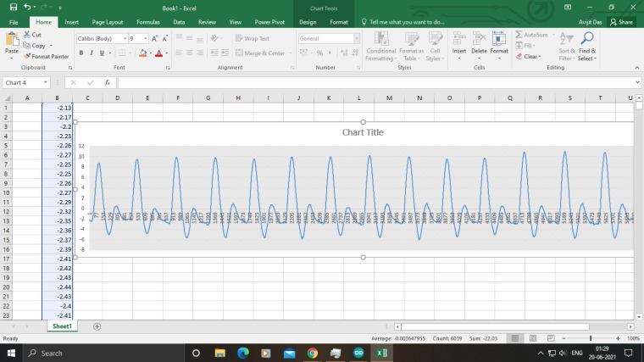The height and width of the screenshot is (362, 644).
Task: Toggle Align Left
Action: point(179,53)
